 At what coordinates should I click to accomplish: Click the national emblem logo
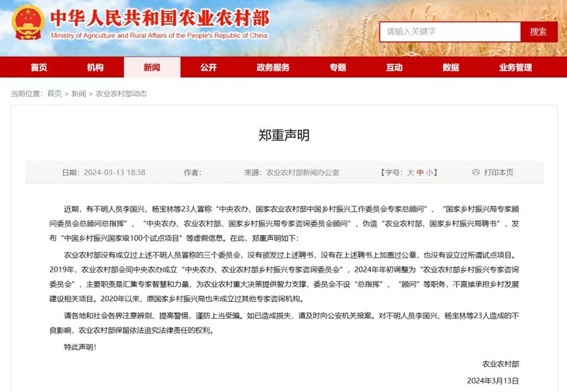pyautogui.click(x=28, y=22)
